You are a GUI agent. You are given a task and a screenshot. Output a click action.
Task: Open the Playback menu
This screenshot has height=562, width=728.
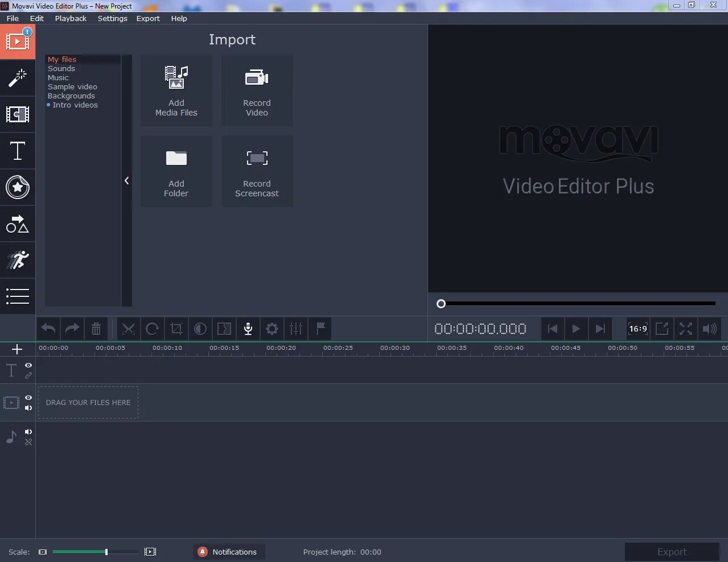tap(71, 18)
